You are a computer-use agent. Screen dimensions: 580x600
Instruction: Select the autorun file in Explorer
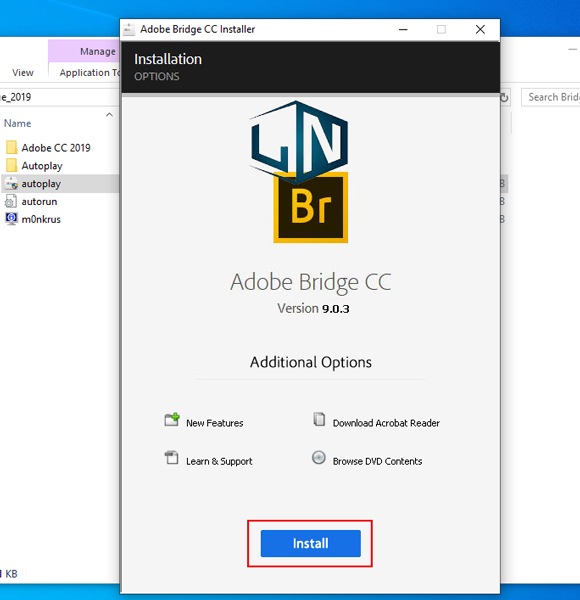(39, 201)
